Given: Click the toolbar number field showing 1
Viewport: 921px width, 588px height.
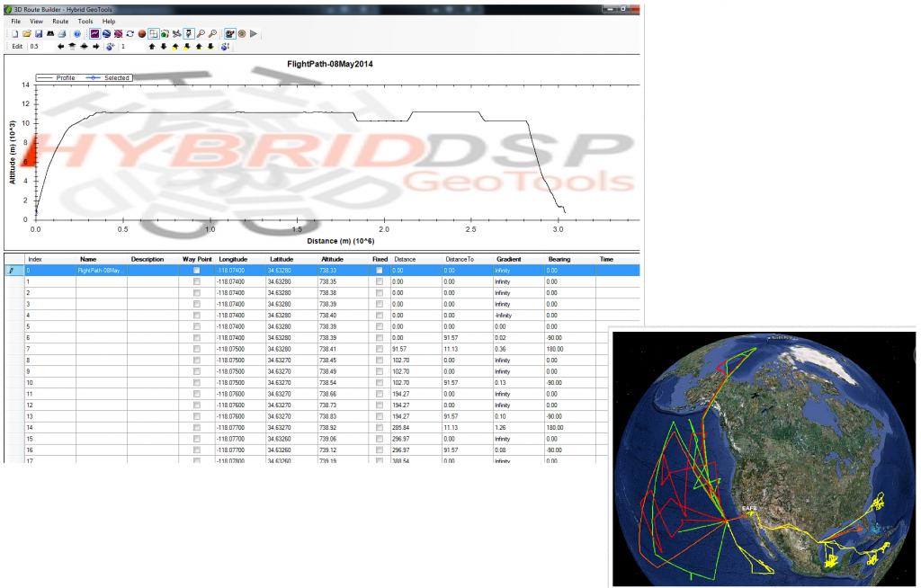Looking at the screenshot, I should 132,47.
